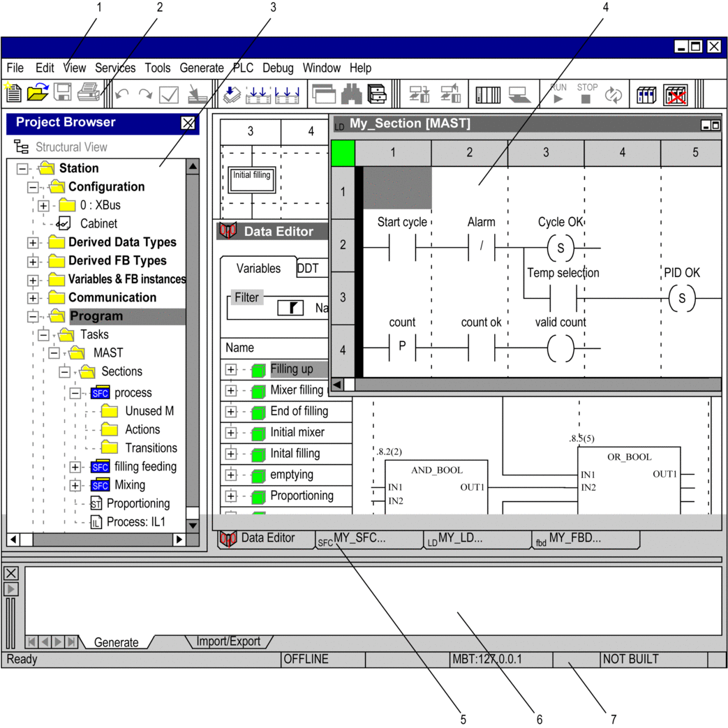Click the Open Project folder icon

[38, 94]
